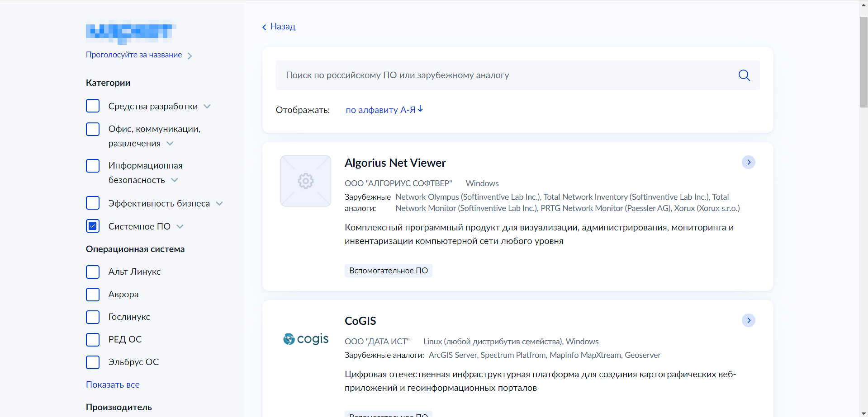Click Показать все operating systems link
This screenshot has width=868, height=417.
[x=113, y=385]
